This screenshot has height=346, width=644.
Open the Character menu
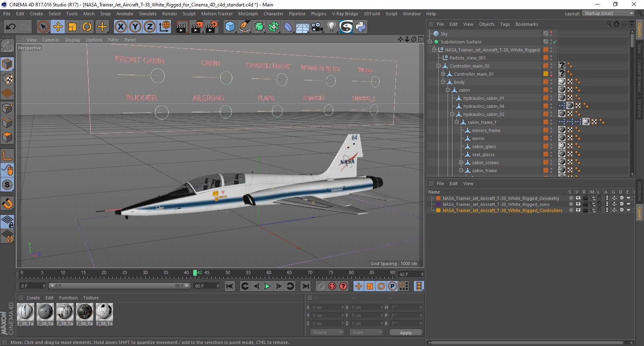(x=274, y=14)
